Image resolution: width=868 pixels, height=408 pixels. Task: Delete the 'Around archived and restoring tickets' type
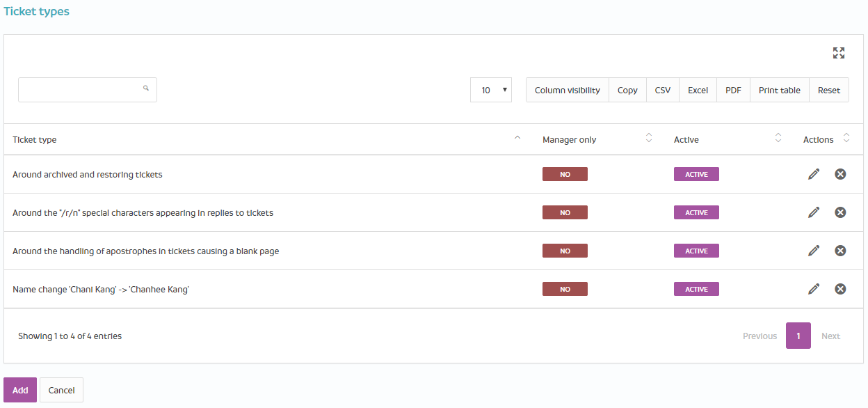pyautogui.click(x=840, y=174)
